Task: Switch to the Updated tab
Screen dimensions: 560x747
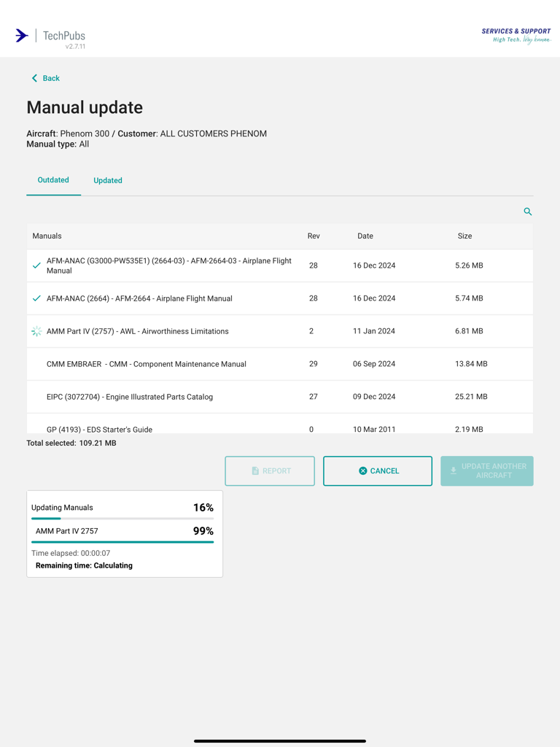Action: click(108, 180)
